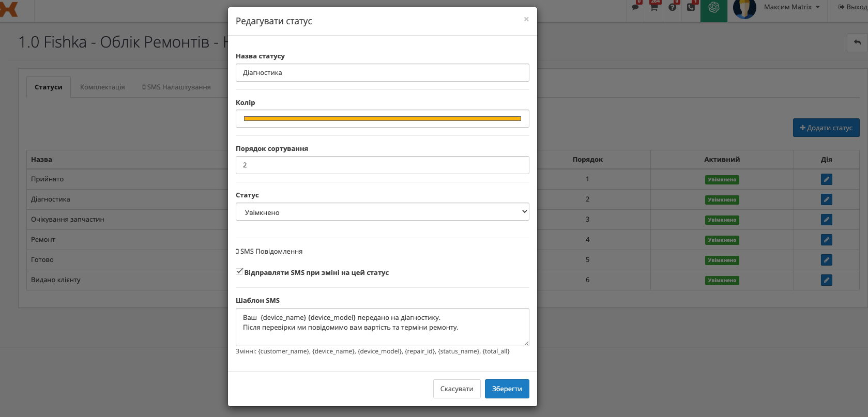This screenshot has height=417, width=868.
Task: Edit the status row with order 3
Action: (x=827, y=220)
